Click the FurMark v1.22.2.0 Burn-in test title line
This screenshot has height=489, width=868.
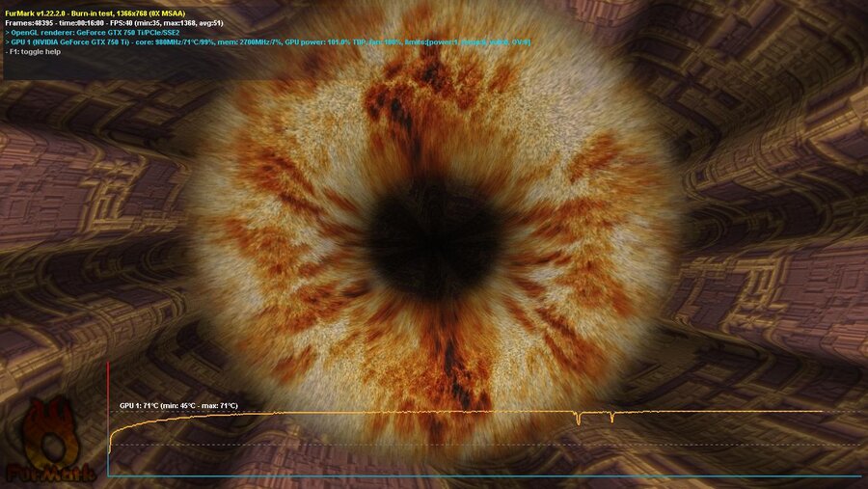click(x=95, y=14)
